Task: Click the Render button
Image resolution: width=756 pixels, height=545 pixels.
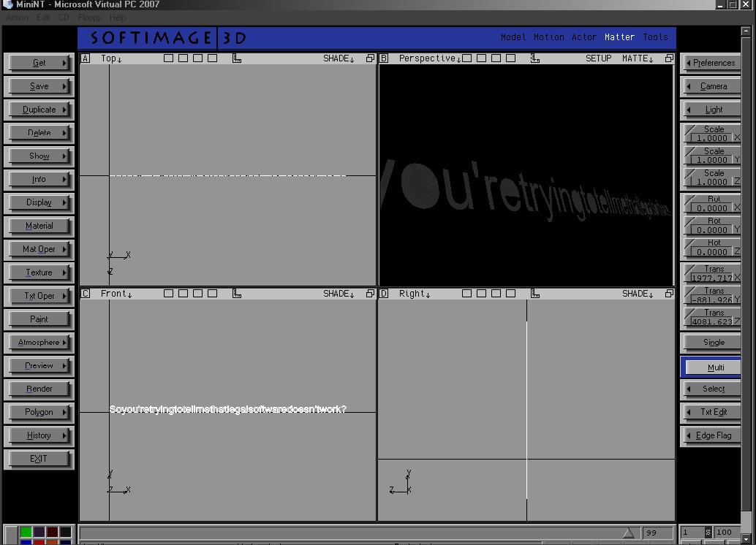Action: click(x=39, y=389)
